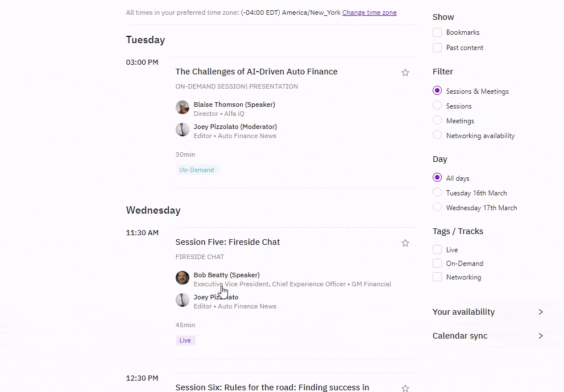Open Bob Beatty's profile picture
The width and height of the screenshot is (564, 392).
point(183,278)
